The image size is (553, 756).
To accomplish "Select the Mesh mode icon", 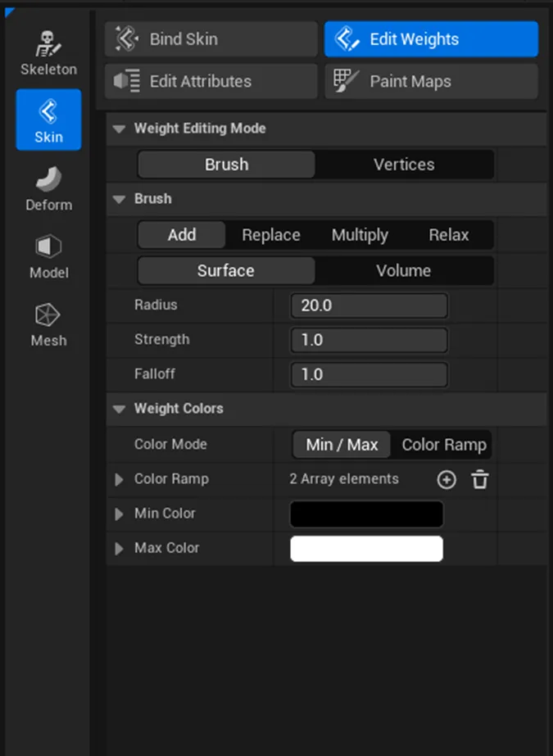I will (48, 324).
